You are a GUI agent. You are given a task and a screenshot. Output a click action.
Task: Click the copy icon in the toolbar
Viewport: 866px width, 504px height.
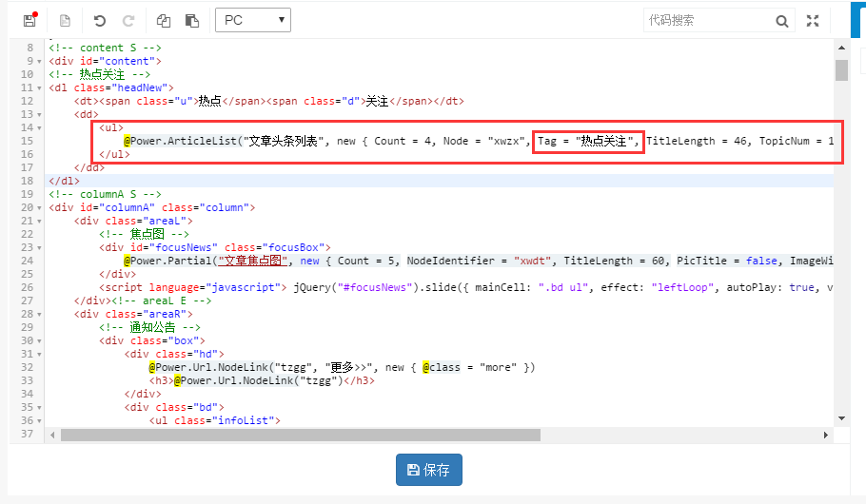[164, 20]
